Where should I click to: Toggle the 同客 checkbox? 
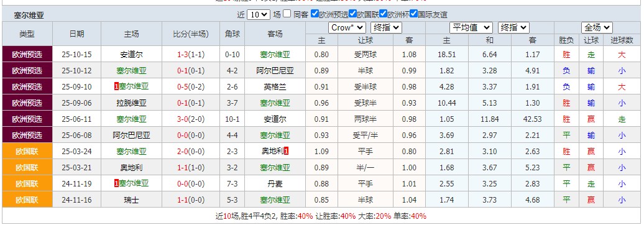[287, 14]
